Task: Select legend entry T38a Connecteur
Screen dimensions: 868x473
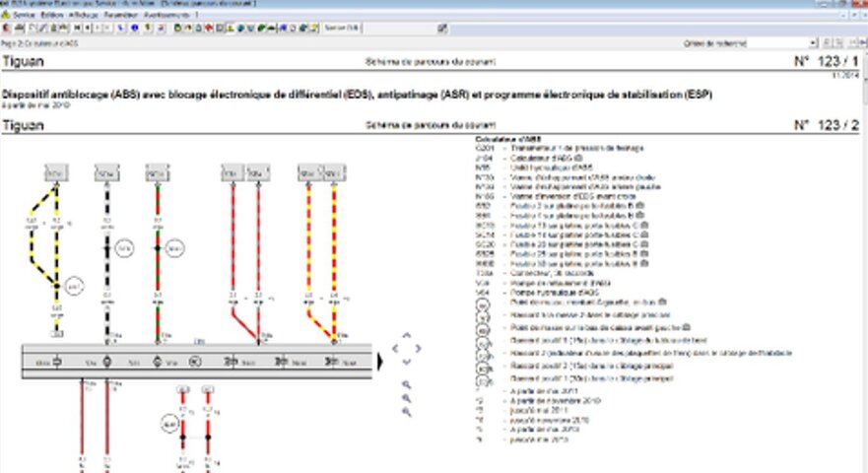Action: click(x=535, y=273)
